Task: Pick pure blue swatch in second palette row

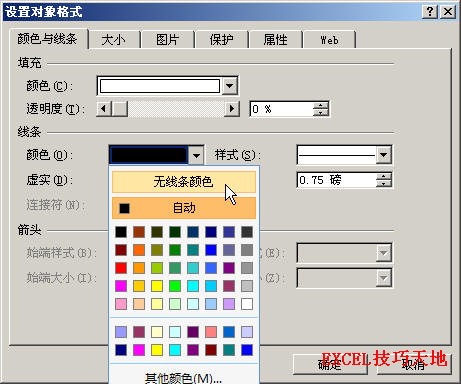Action: click(211, 250)
